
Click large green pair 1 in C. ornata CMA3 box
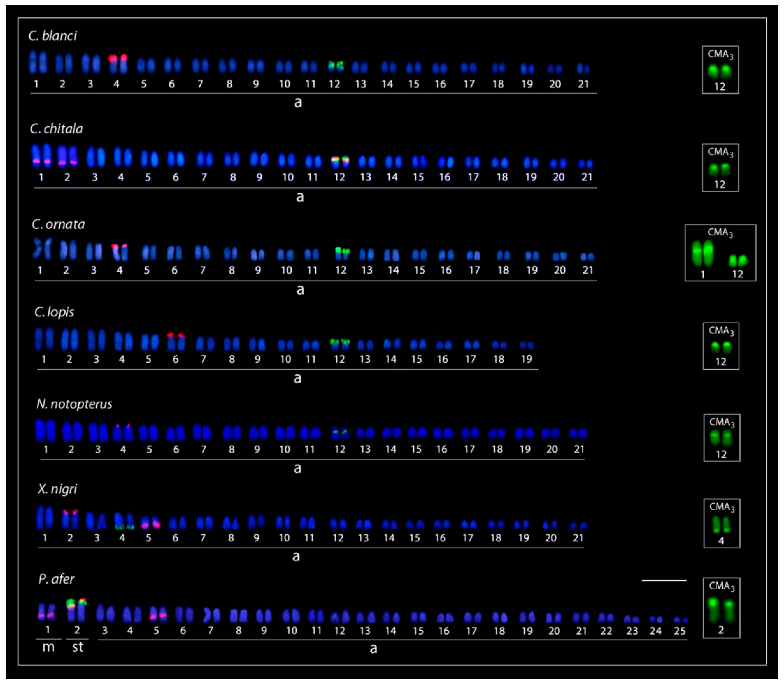703,253
